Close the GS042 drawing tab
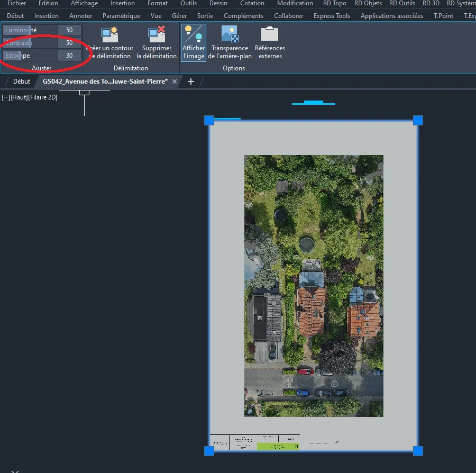 [175, 81]
